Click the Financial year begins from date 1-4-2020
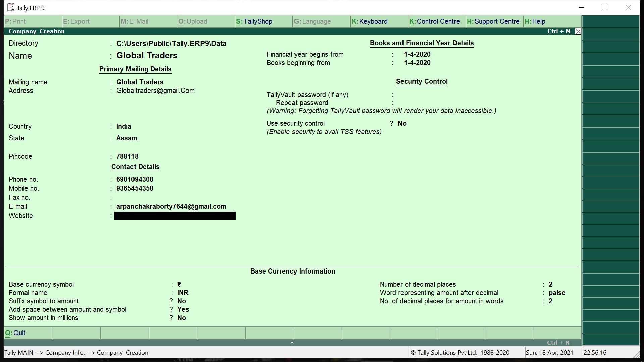 (x=417, y=54)
